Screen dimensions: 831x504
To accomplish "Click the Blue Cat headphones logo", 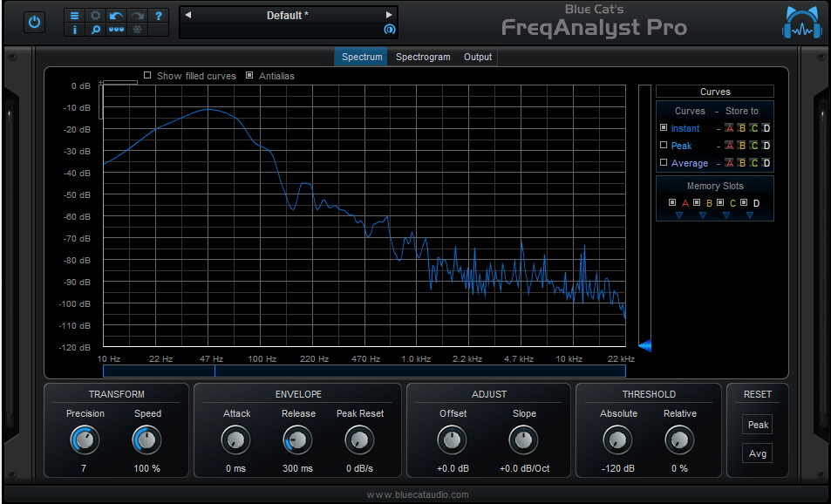I will [802, 23].
